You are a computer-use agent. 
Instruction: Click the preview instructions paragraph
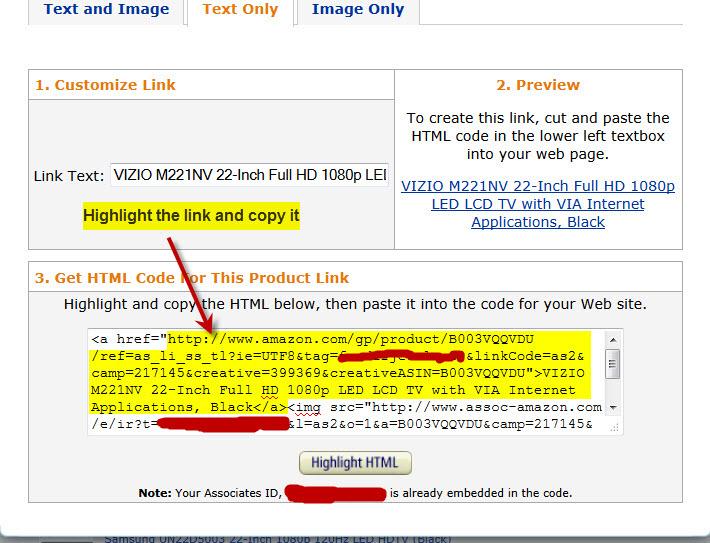(538, 137)
